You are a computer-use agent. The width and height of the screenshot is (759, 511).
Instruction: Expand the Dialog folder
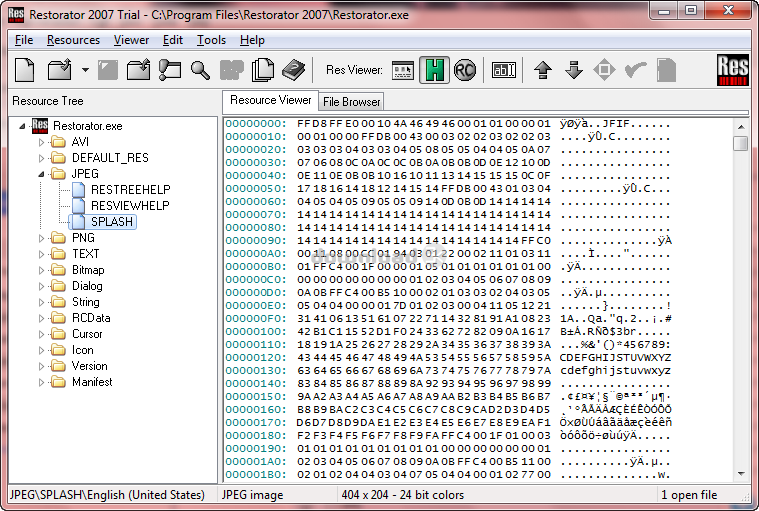pyautogui.click(x=41, y=286)
